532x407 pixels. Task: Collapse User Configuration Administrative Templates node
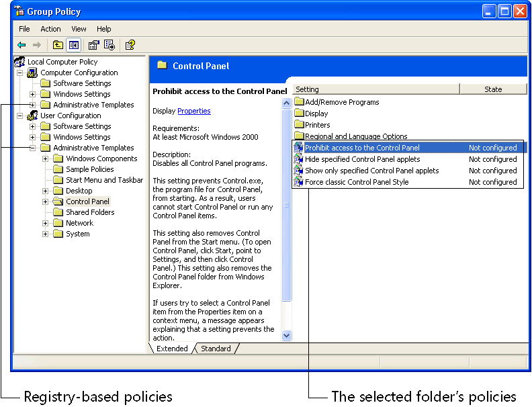pyautogui.click(x=32, y=148)
